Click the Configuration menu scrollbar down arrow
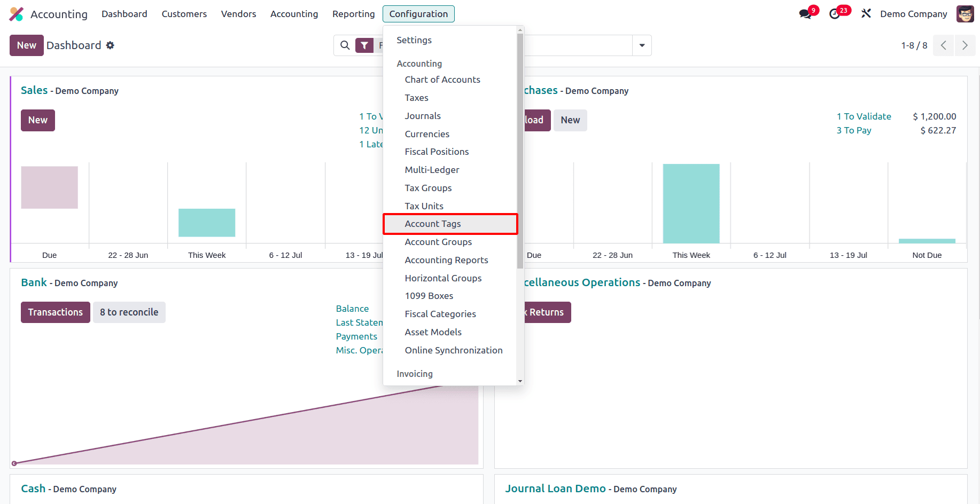 click(520, 381)
